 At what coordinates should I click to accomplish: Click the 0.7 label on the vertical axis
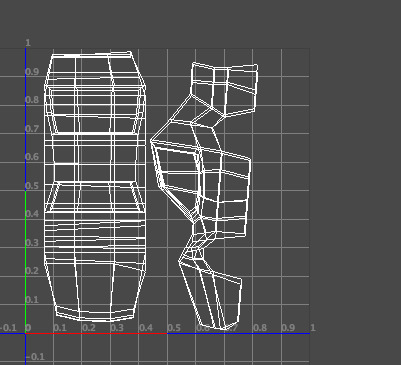32,128
